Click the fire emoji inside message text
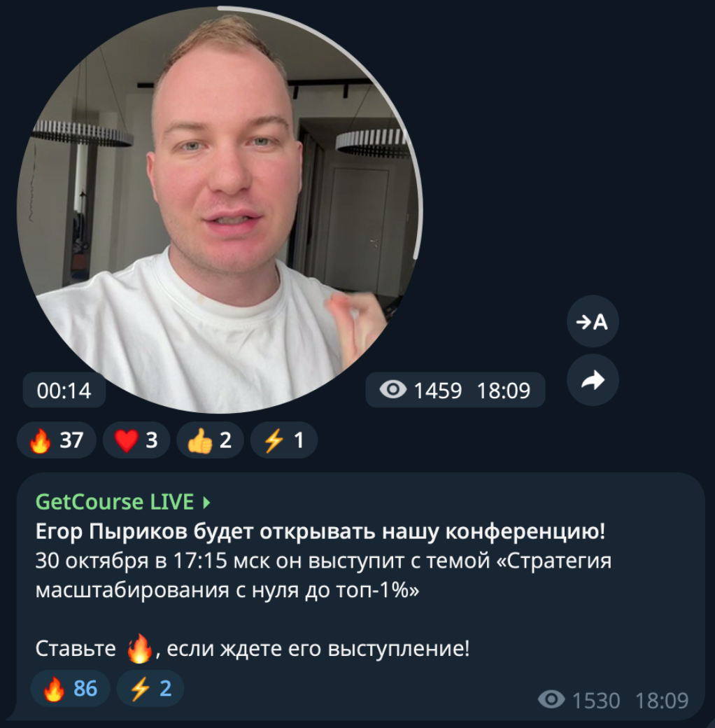The width and height of the screenshot is (715, 728). pos(140,649)
